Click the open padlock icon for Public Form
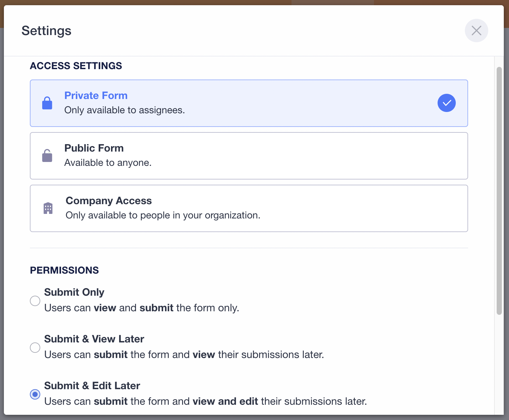 tap(47, 156)
